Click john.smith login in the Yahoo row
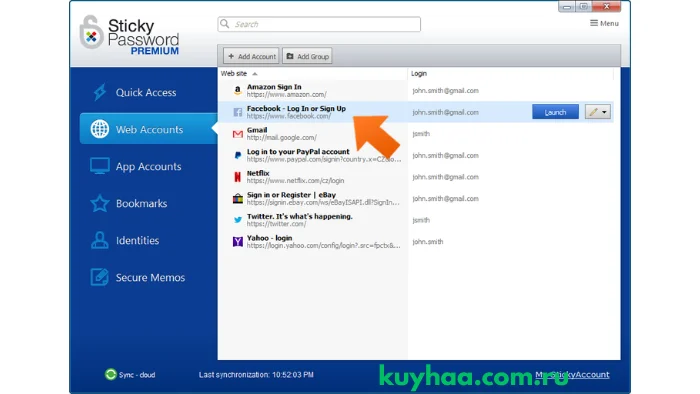 pyautogui.click(x=428, y=241)
